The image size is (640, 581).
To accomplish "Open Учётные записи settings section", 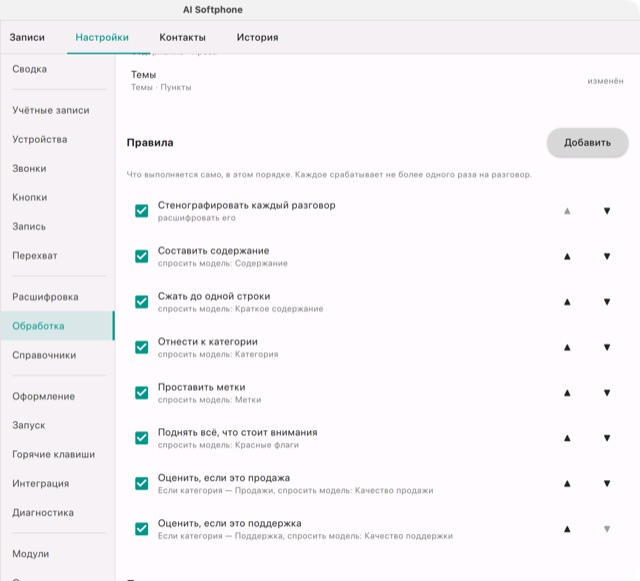I will tap(57, 110).
